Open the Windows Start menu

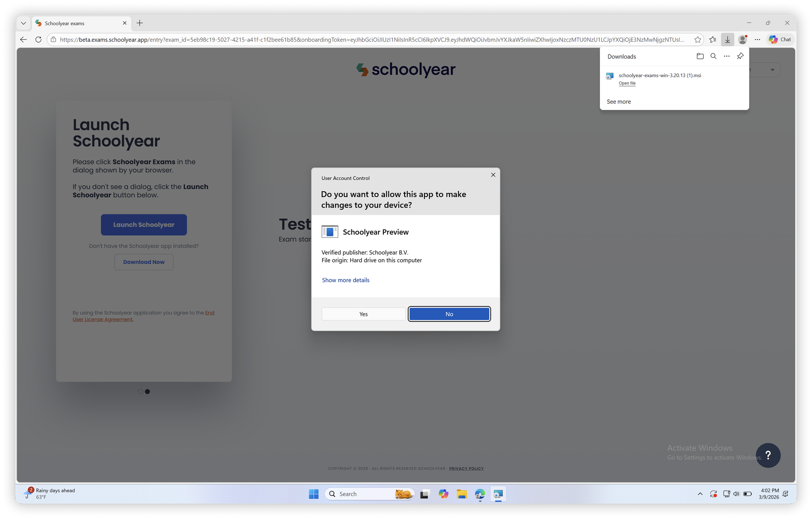coord(314,494)
